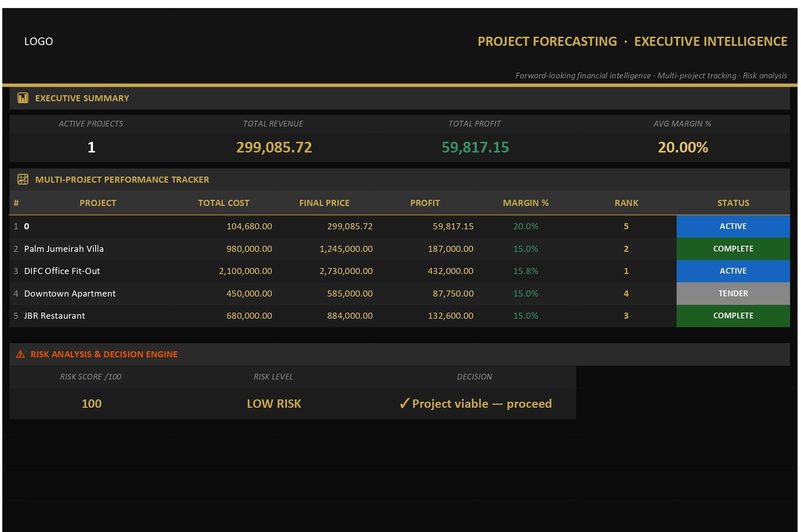Click the MARGIN % column header
The height and width of the screenshot is (532, 801).
pyautogui.click(x=525, y=203)
